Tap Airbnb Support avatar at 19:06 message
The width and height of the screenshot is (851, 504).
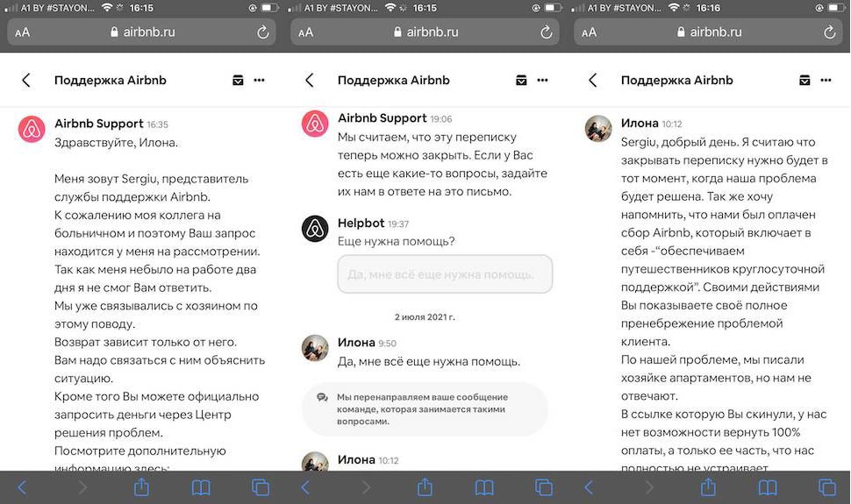tap(315, 124)
